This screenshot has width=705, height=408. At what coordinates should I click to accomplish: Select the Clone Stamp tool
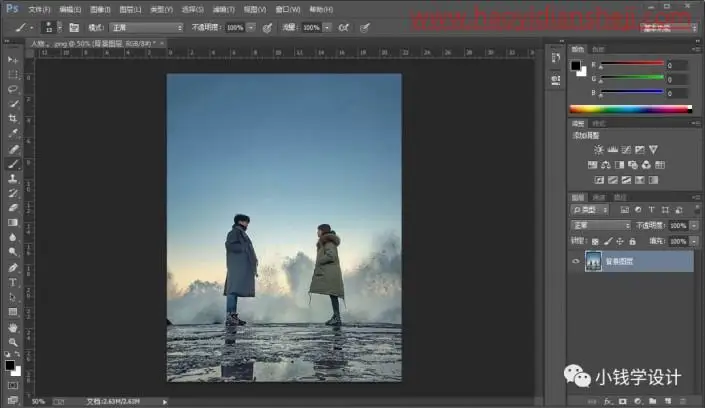coord(13,179)
